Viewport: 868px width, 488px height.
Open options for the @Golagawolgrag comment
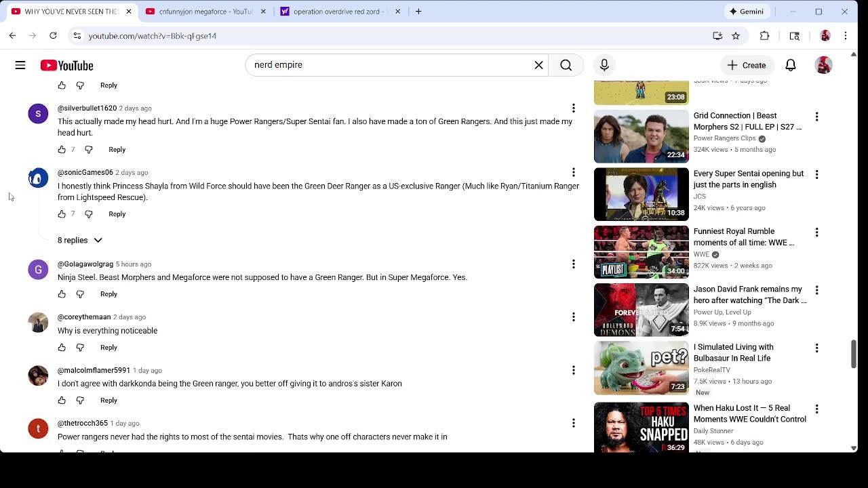pos(574,264)
